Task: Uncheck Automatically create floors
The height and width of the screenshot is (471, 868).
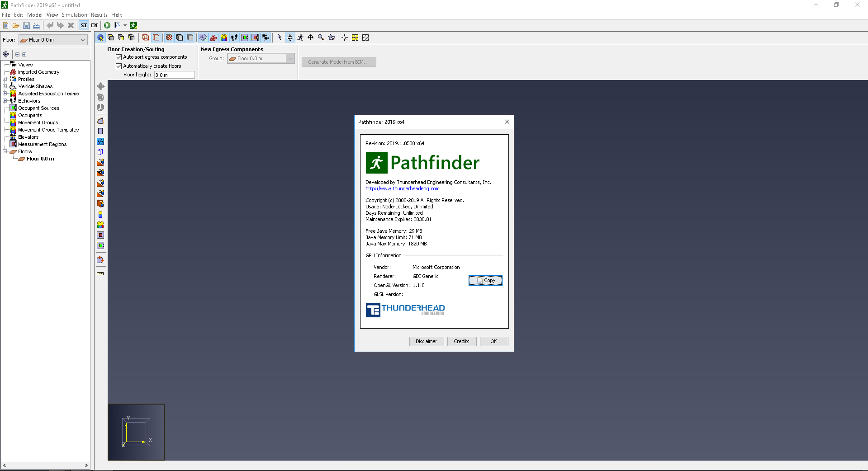Action: click(119, 66)
